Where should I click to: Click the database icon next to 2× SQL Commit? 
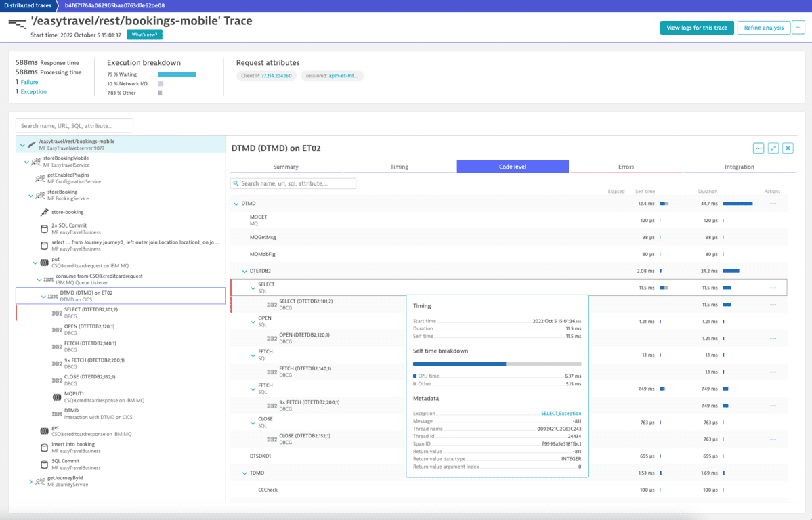click(x=43, y=228)
